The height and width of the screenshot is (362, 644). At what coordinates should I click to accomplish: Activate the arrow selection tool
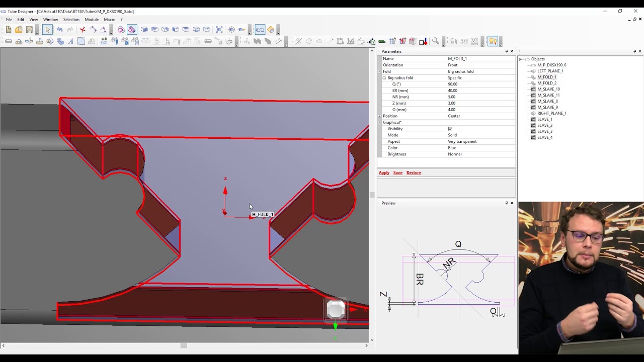point(47,30)
